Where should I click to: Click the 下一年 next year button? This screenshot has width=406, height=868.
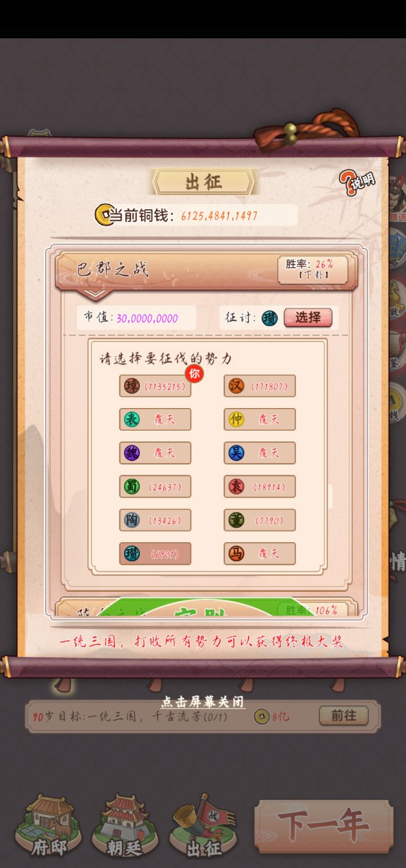(x=324, y=826)
